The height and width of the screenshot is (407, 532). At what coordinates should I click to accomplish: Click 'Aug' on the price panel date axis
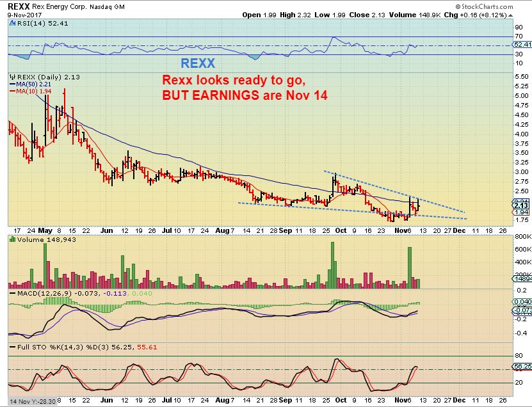click(x=222, y=230)
